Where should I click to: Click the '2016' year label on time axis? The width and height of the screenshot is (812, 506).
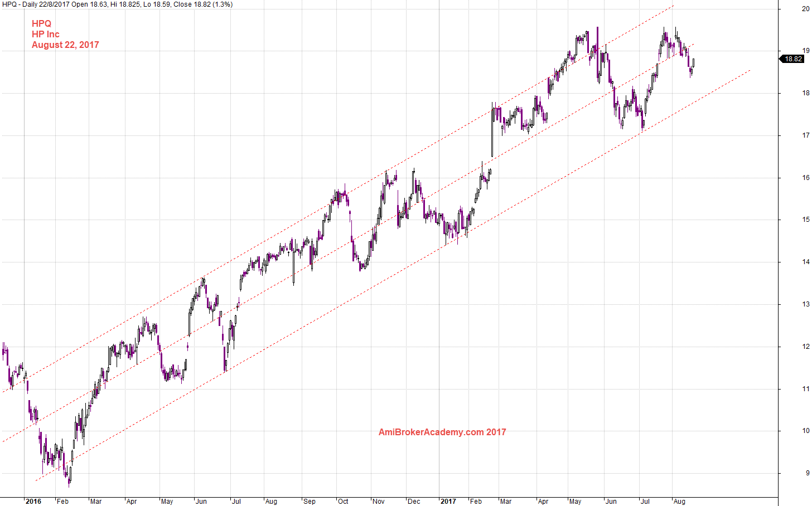(33, 502)
